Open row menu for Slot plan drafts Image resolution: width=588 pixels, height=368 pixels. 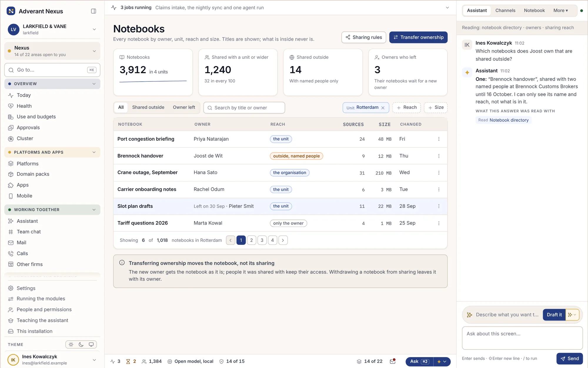[439, 206]
